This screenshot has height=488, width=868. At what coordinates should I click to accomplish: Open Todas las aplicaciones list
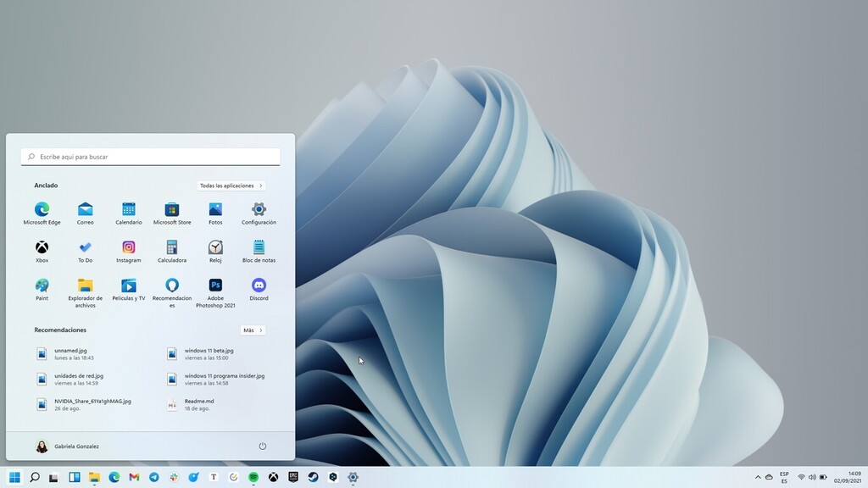pyautogui.click(x=231, y=186)
